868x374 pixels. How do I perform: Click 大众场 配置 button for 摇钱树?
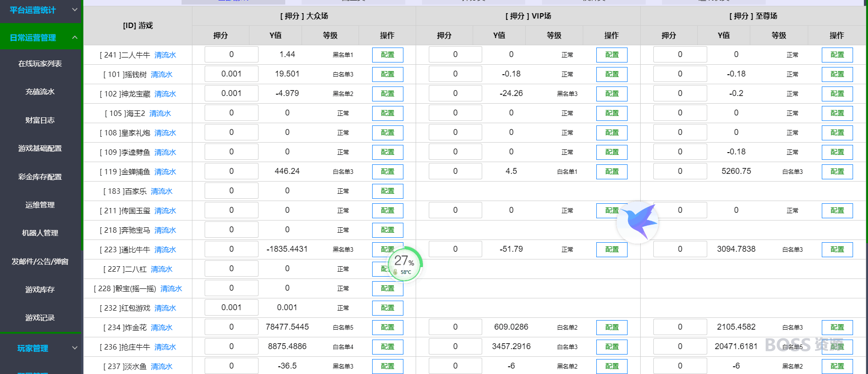(x=388, y=74)
